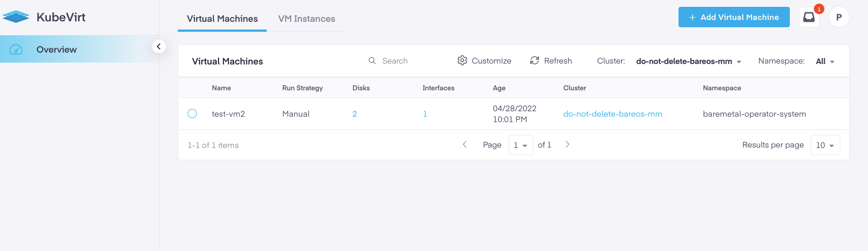The width and height of the screenshot is (868, 251).
Task: Click the Cluster column header
Action: (574, 88)
